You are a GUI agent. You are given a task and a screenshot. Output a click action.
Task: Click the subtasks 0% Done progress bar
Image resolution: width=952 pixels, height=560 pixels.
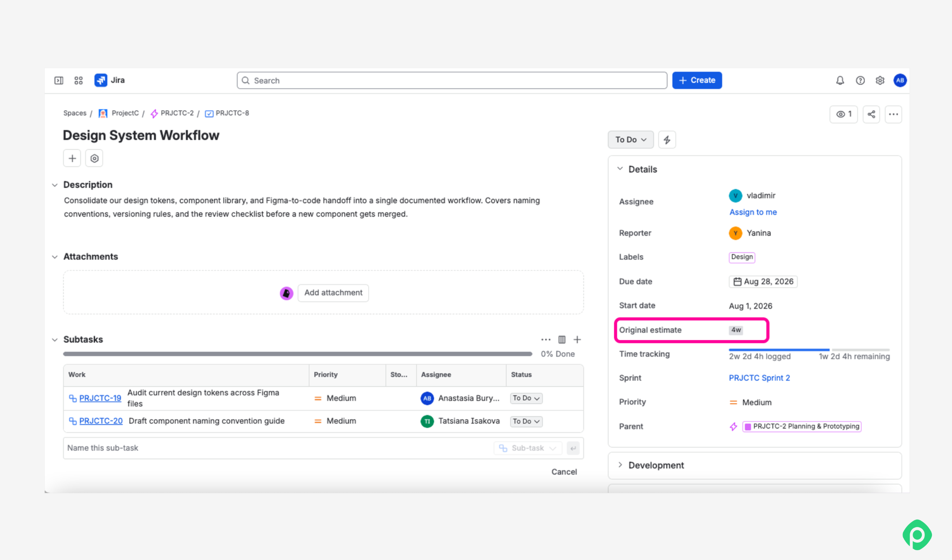click(297, 354)
